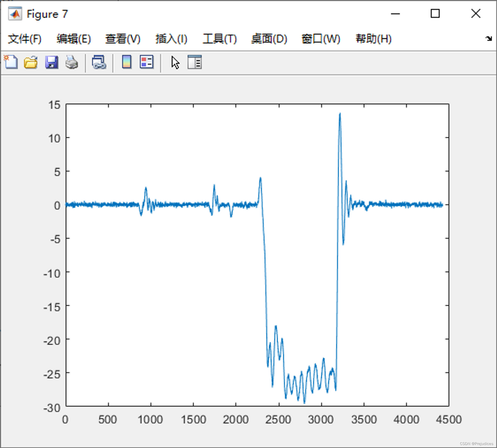Insert a colorbar using toolbar icon
Image resolution: width=497 pixels, height=448 pixels.
(x=127, y=62)
